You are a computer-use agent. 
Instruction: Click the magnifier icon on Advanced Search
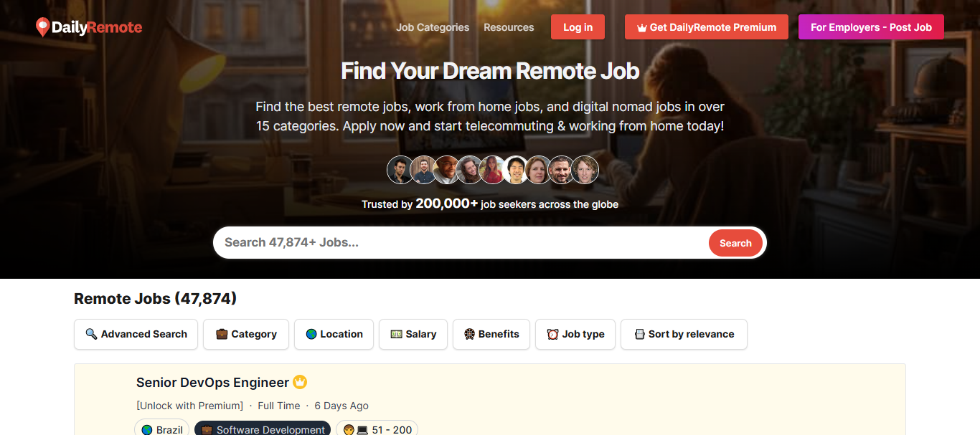click(x=91, y=334)
